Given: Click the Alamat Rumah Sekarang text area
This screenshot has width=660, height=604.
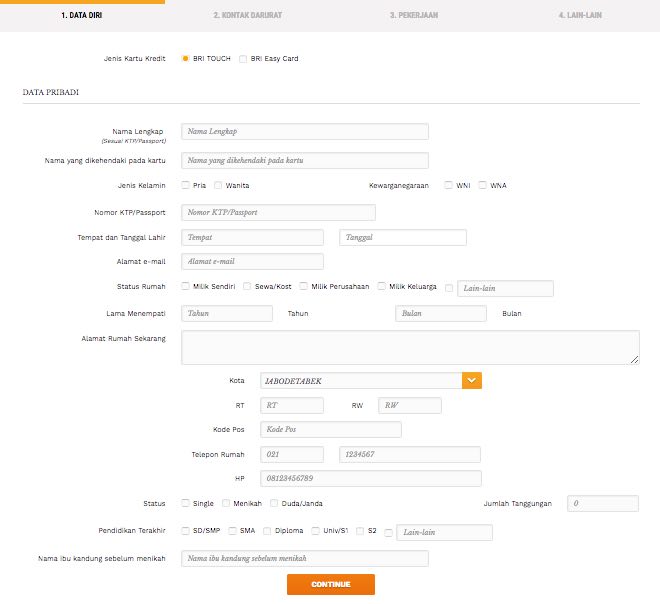Looking at the screenshot, I should (x=410, y=347).
